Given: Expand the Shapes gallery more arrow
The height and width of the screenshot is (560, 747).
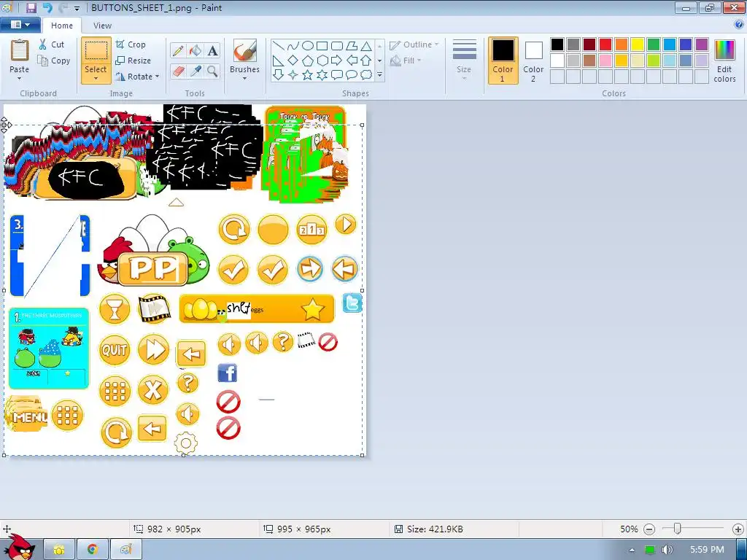Looking at the screenshot, I should click(379, 75).
